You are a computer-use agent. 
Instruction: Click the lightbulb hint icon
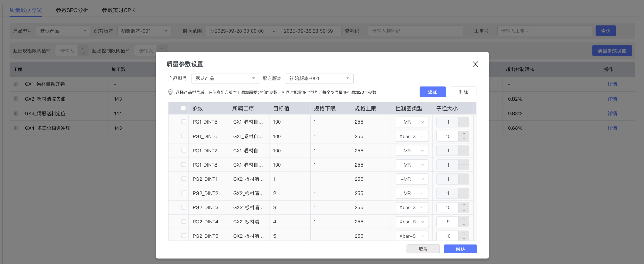pos(170,92)
